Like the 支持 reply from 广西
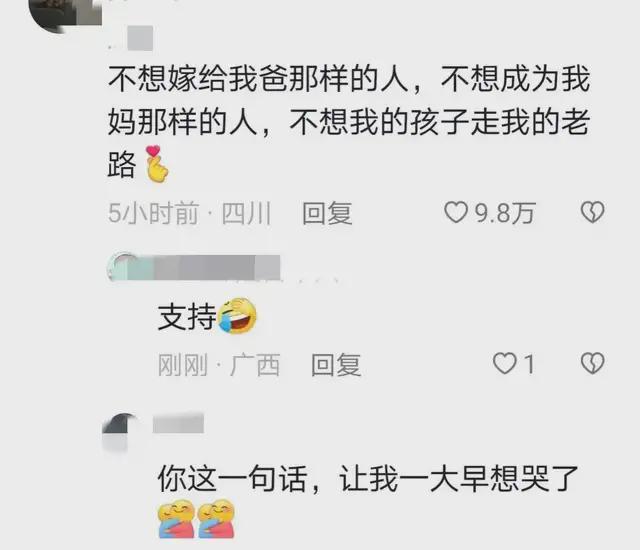Viewport: 640px width, 550px height. (x=504, y=363)
